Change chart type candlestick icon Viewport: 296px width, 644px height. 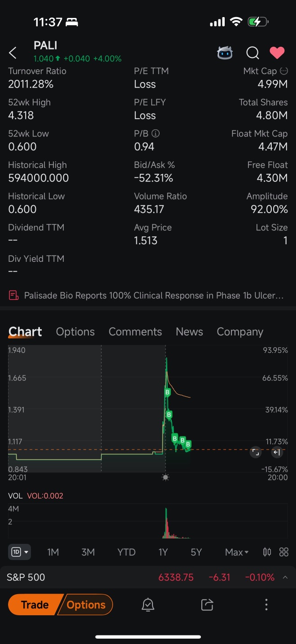tap(267, 552)
